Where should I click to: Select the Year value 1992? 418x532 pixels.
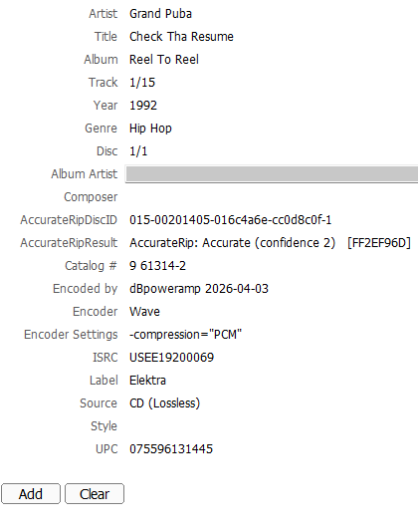point(143,106)
